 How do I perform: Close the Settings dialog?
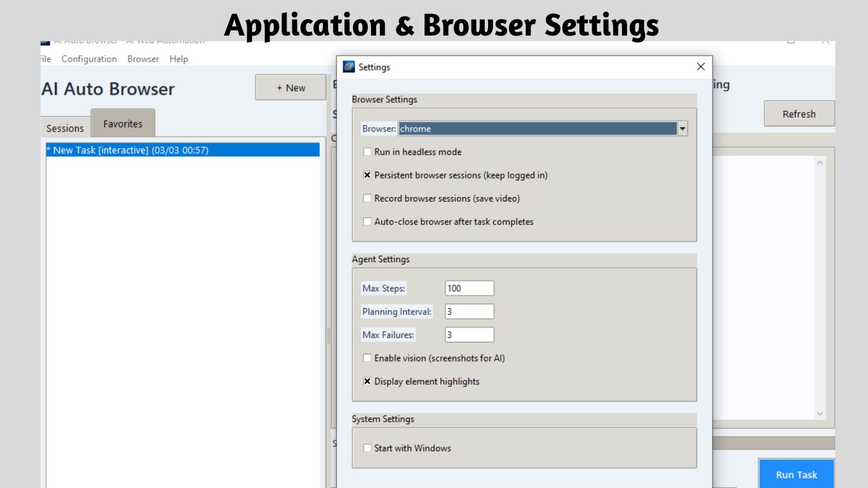coord(701,67)
